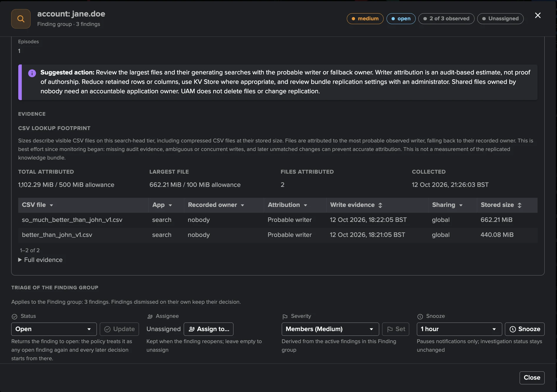557x392 pixels.
Task: Click write evidence 12 Oct 2026, 18:22:05 BST
Action: [368, 220]
